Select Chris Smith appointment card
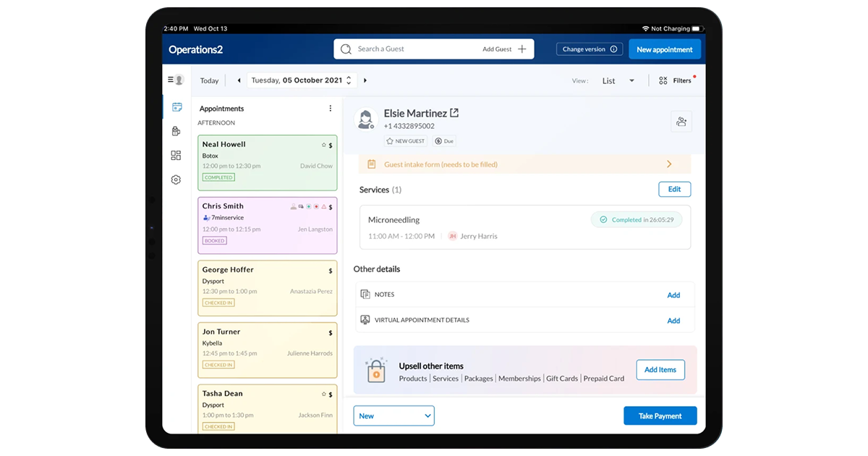868x456 pixels. pyautogui.click(x=268, y=225)
